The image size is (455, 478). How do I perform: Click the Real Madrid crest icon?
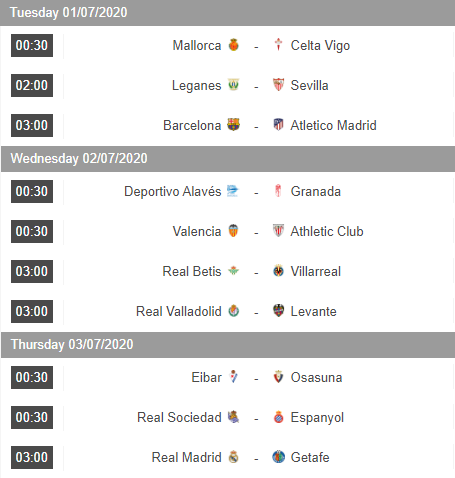234,457
